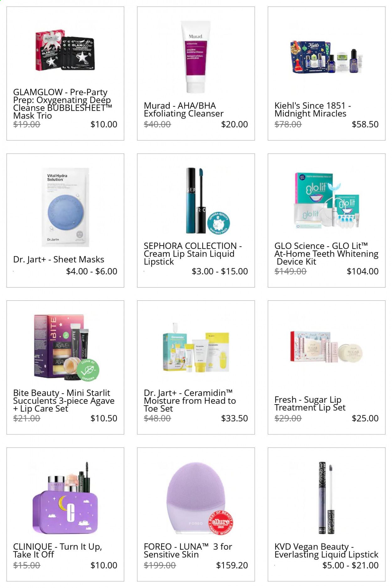Open the Dr. Jart+ Vital Hydra sheet mask image
The width and height of the screenshot is (392, 588).
click(65, 207)
